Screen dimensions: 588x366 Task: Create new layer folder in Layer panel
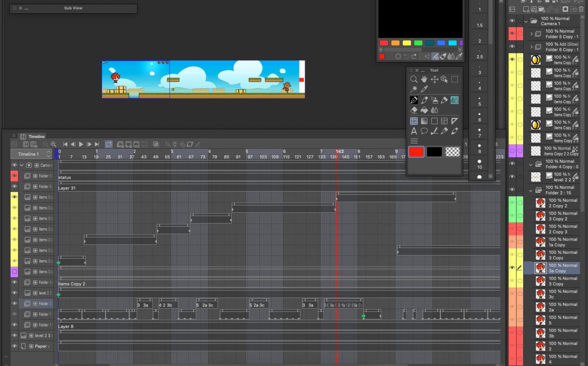[541, 9]
